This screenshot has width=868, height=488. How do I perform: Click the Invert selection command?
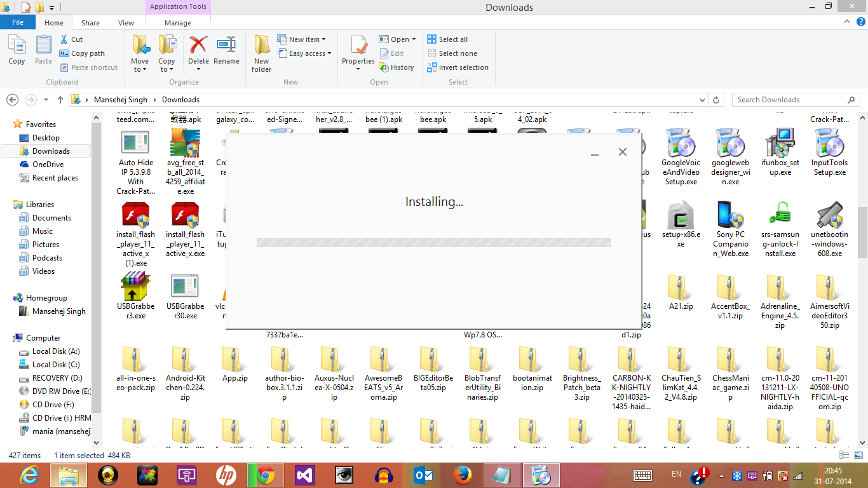click(458, 67)
